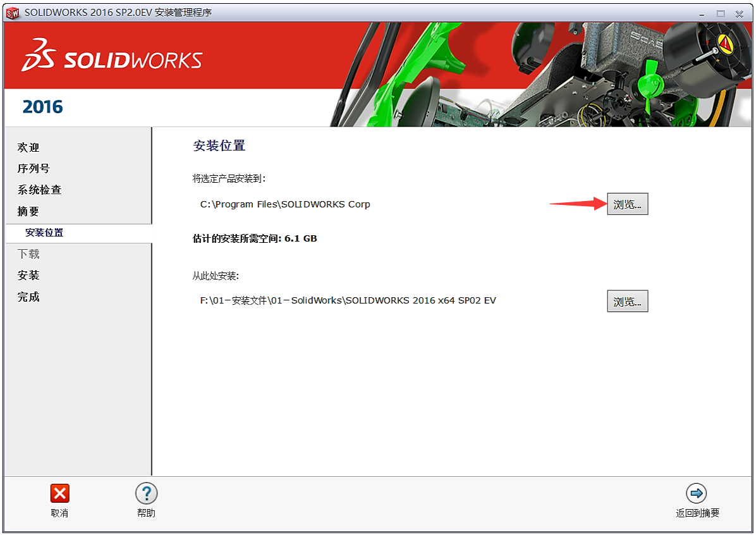
Task: Click the SolidWorks icon in the title bar
Action: pyautogui.click(x=13, y=13)
